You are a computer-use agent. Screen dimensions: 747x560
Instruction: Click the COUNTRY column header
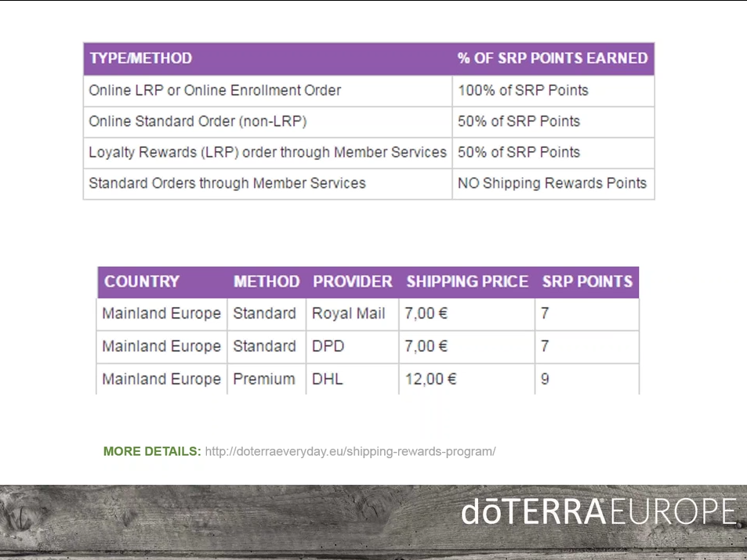tap(142, 281)
